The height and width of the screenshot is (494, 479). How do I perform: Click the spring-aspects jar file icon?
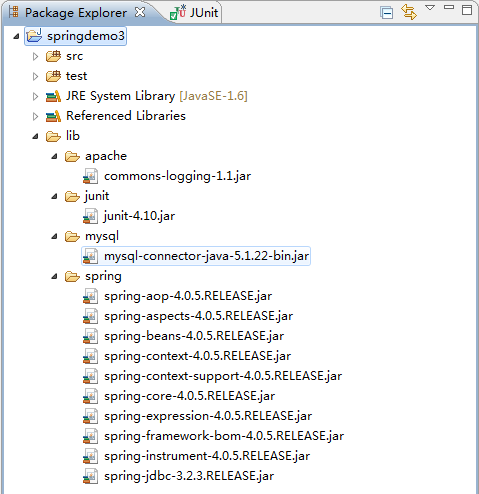click(x=90, y=316)
